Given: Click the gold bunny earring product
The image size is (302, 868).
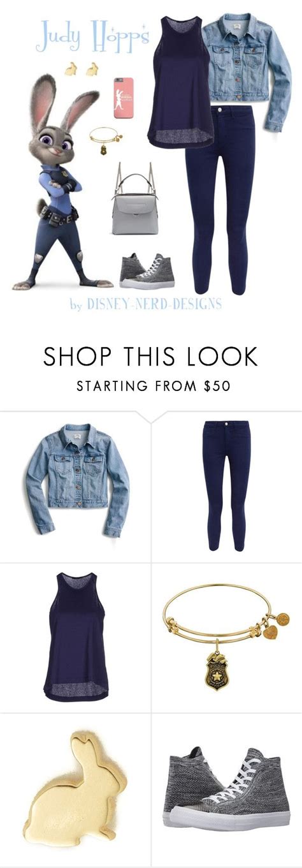Looking at the screenshot, I should (75, 790).
